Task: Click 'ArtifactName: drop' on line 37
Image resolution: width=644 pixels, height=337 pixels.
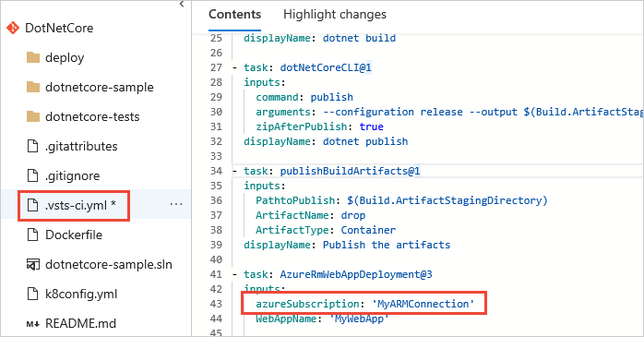Action: [x=311, y=215]
